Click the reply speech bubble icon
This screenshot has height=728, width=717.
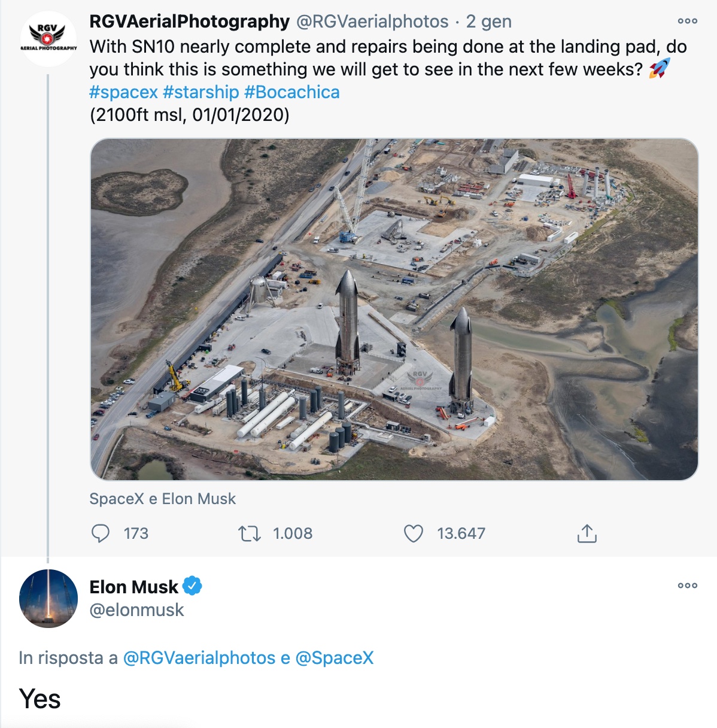tap(101, 533)
